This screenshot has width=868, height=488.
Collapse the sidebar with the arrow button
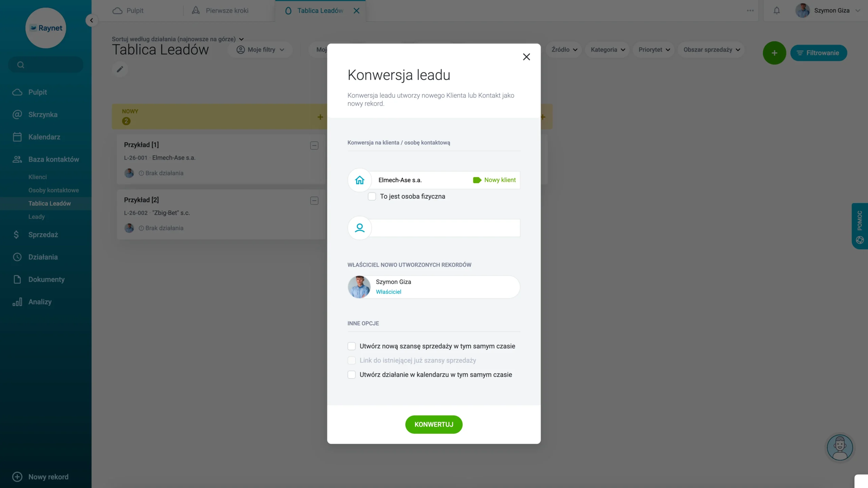pyautogui.click(x=91, y=20)
